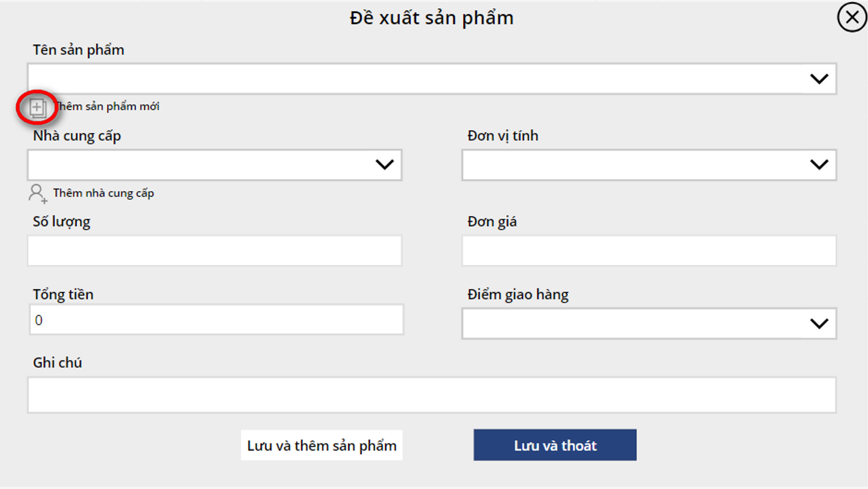Focus the Đơn giá input field
Viewport: 868px width, 489px height.
coord(649,251)
